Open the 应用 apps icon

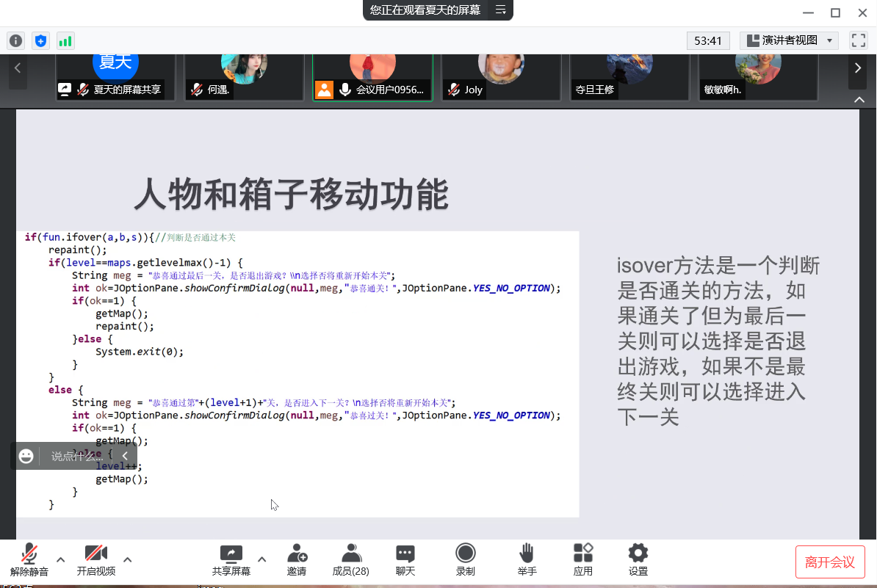(583, 559)
